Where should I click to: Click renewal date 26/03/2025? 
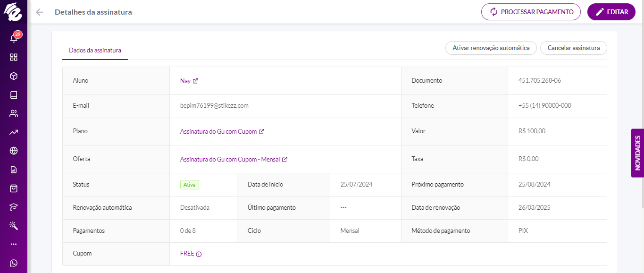point(535,208)
